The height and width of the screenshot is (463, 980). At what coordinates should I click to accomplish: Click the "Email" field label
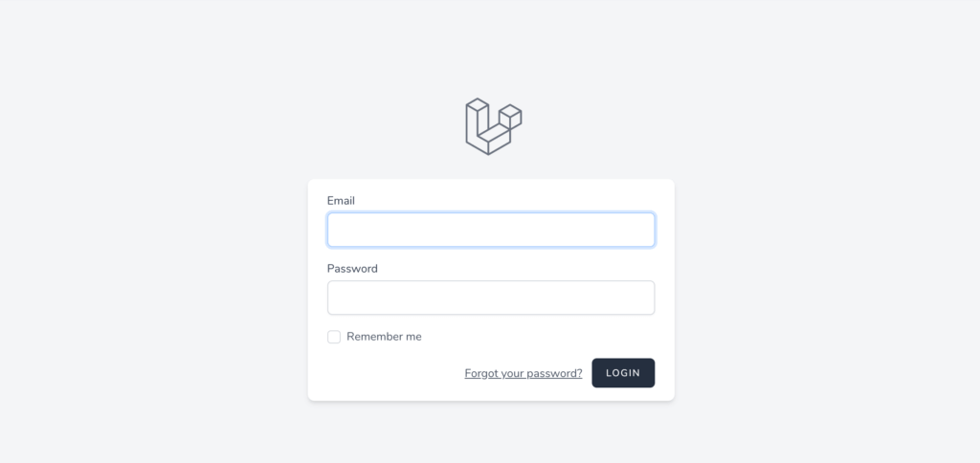point(341,201)
